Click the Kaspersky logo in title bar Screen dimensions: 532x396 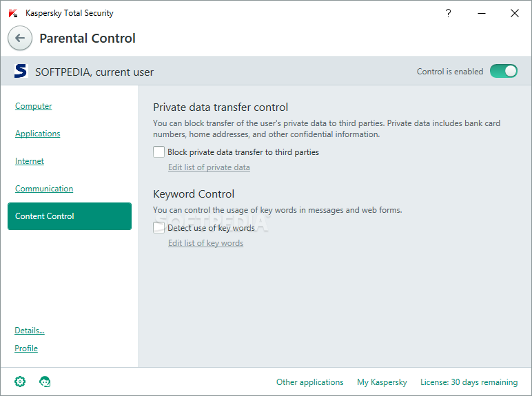(13, 13)
